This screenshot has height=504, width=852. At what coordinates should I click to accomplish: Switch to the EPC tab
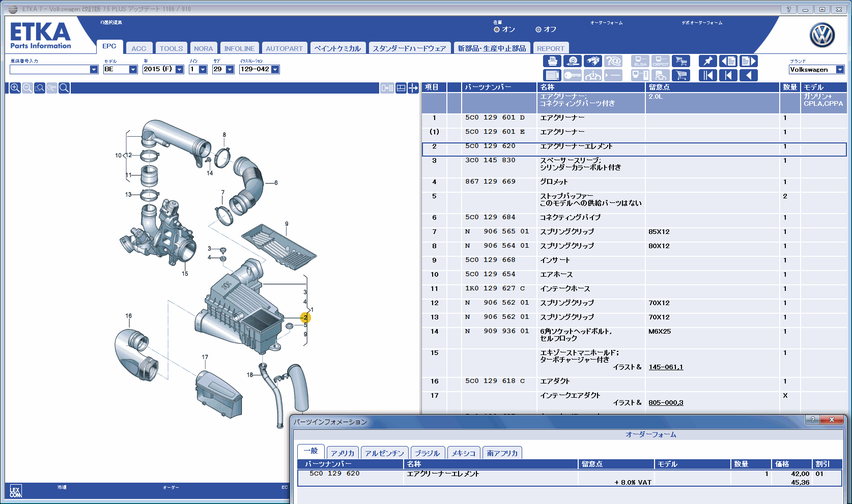(x=109, y=46)
